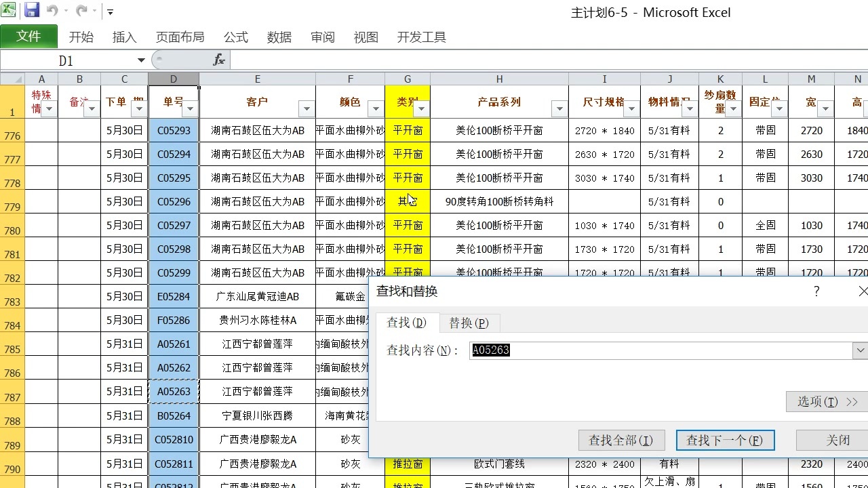868x488 pixels.
Task: Open the filter dropdown for 备注 column
Action: [x=92, y=109]
